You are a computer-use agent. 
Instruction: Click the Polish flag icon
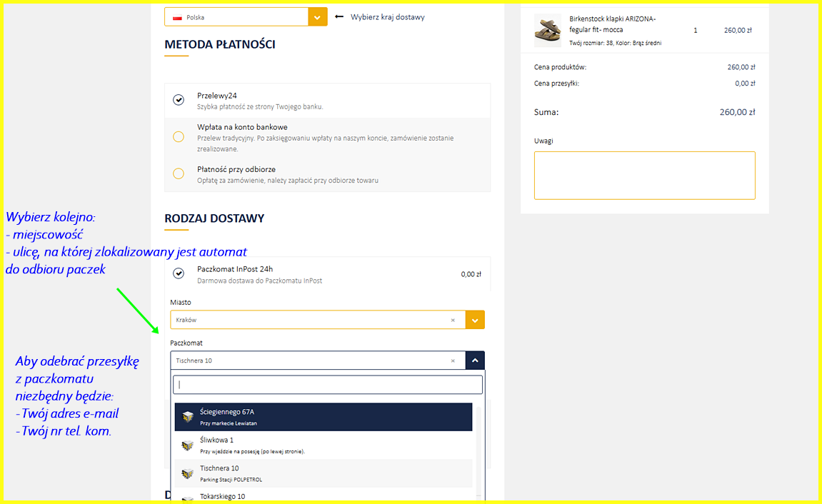[178, 17]
